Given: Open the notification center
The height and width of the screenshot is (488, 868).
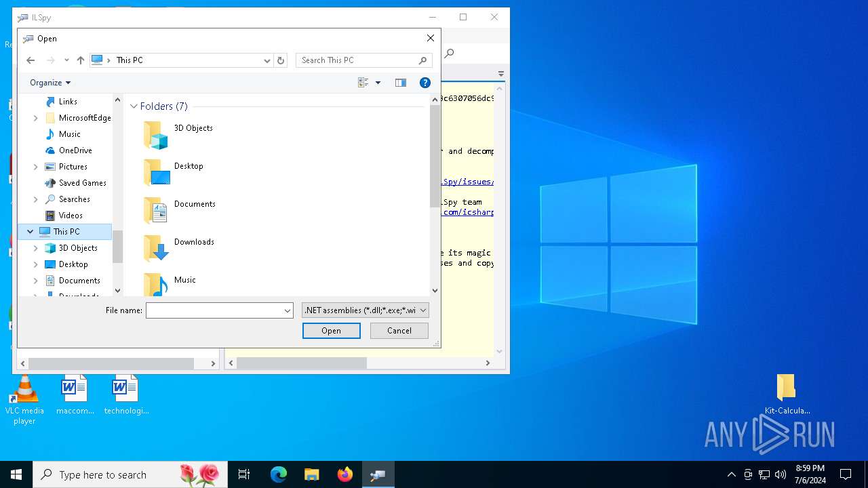Looking at the screenshot, I should tap(846, 474).
